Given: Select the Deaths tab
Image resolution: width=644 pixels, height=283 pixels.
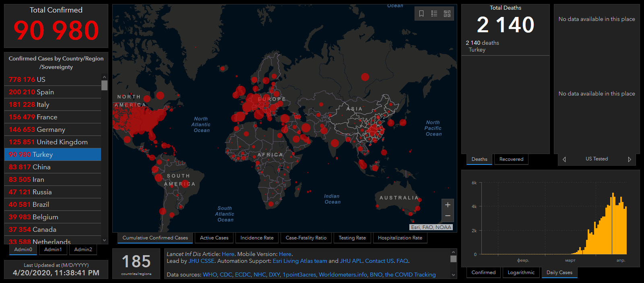Looking at the screenshot, I should pos(479,159).
